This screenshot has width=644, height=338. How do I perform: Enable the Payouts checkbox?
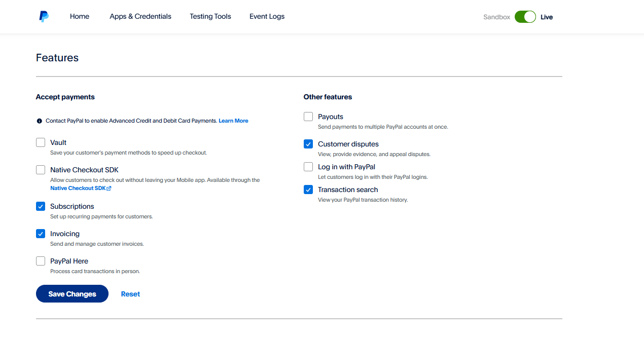[x=308, y=117]
